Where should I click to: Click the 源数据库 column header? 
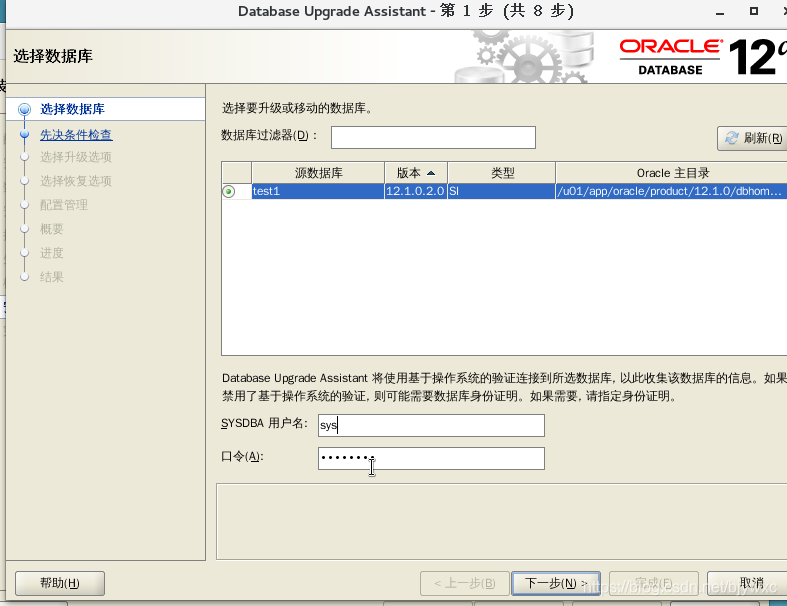[x=318, y=173]
